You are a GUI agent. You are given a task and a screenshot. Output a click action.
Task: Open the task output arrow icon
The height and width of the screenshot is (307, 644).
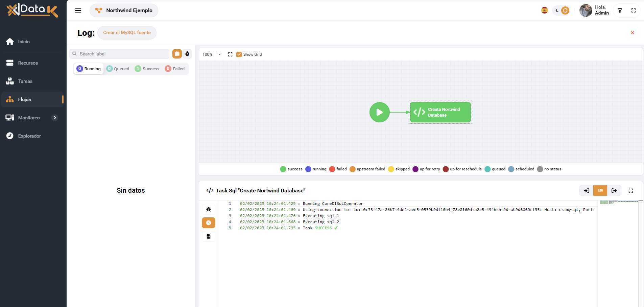614,191
